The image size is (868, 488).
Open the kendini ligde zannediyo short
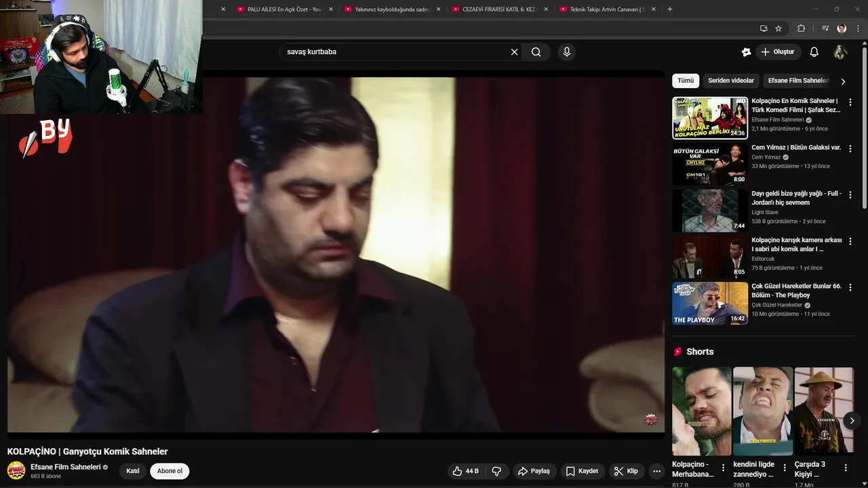[x=763, y=411]
